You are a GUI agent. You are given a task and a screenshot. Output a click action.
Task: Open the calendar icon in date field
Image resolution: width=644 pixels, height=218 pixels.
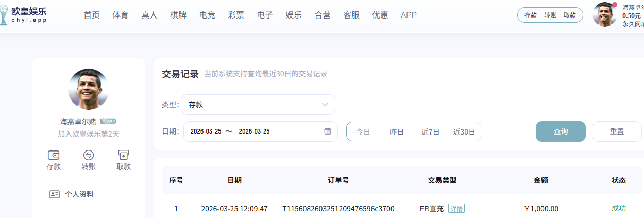coord(328,131)
